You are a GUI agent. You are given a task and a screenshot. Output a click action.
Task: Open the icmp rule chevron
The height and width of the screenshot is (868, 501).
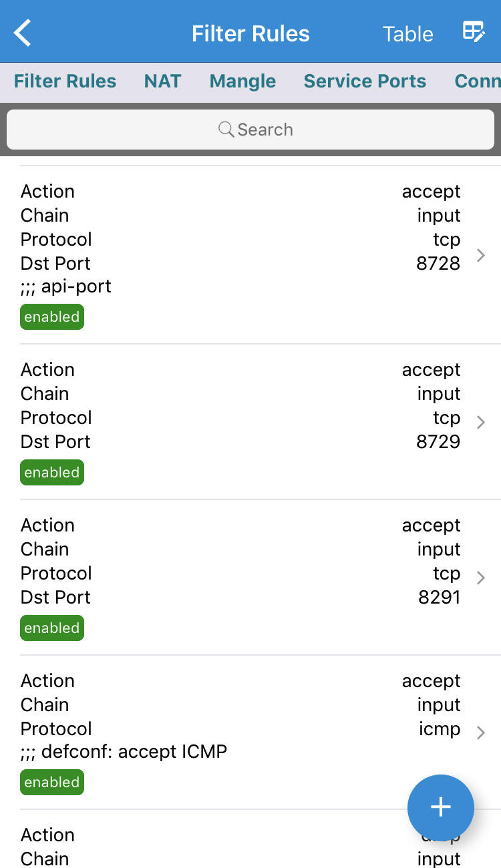click(x=480, y=732)
